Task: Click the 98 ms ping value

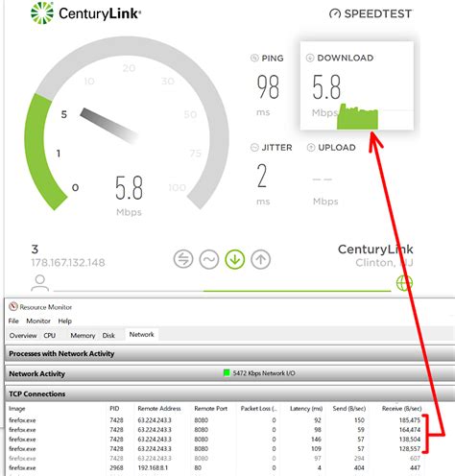Action: coord(268,86)
